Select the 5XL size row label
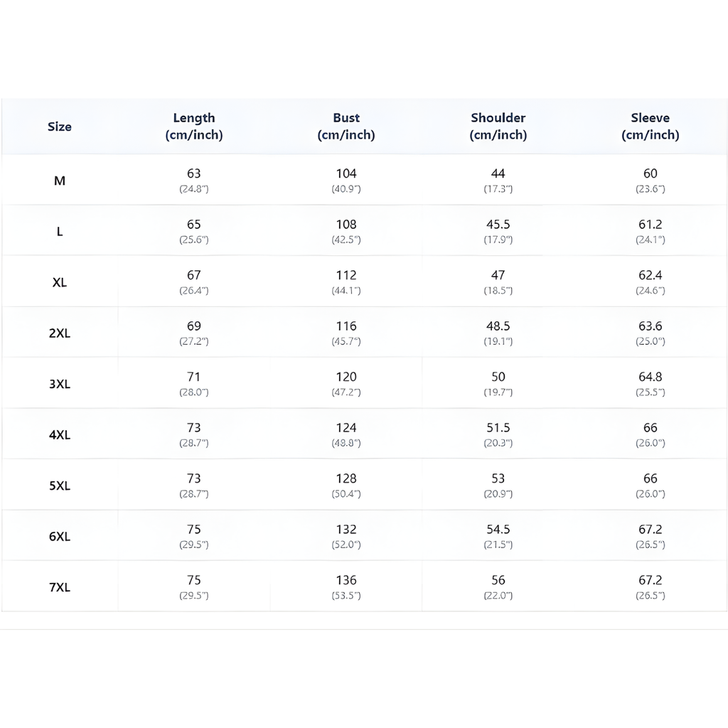This screenshot has height=728, width=728. pos(60,486)
